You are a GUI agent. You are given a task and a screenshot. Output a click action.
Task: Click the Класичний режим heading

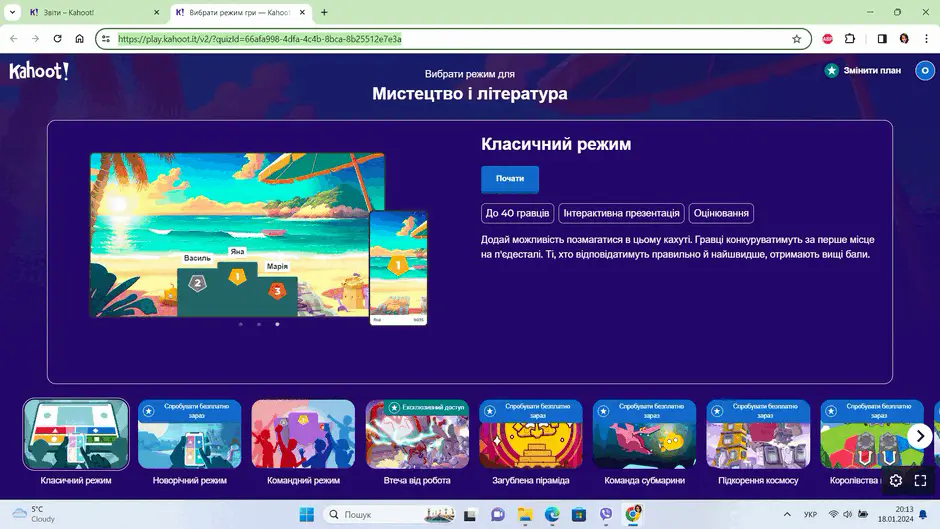[x=556, y=144]
